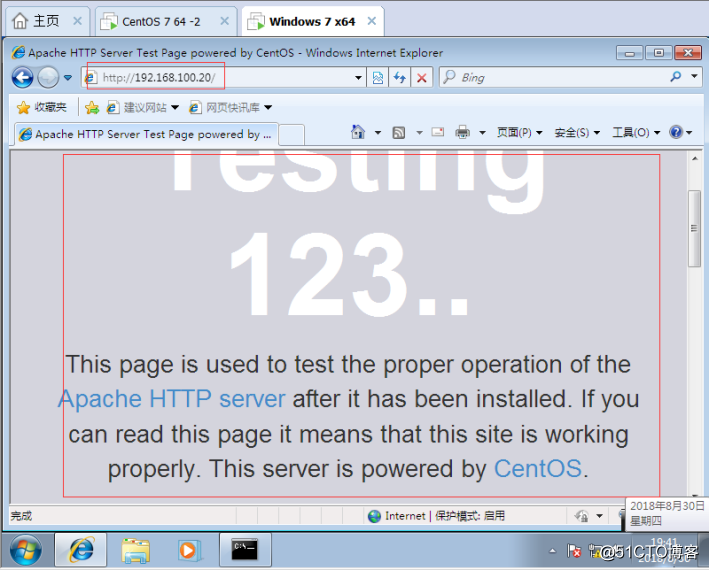
Task: Follow the CentOS link
Action: tap(537, 469)
